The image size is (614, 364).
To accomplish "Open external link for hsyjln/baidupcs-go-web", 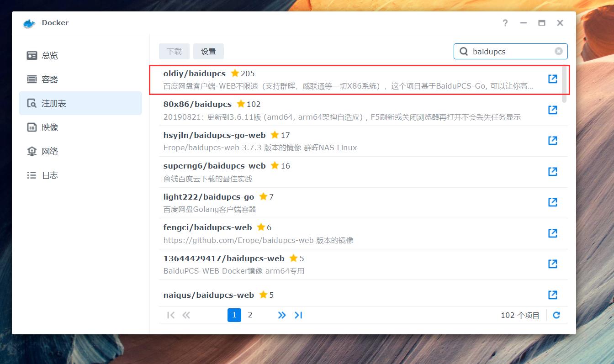I will click(552, 141).
